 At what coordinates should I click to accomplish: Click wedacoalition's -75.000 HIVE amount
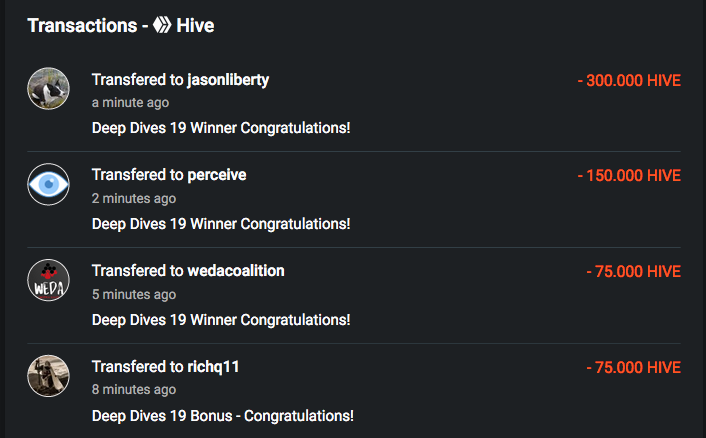(x=634, y=271)
